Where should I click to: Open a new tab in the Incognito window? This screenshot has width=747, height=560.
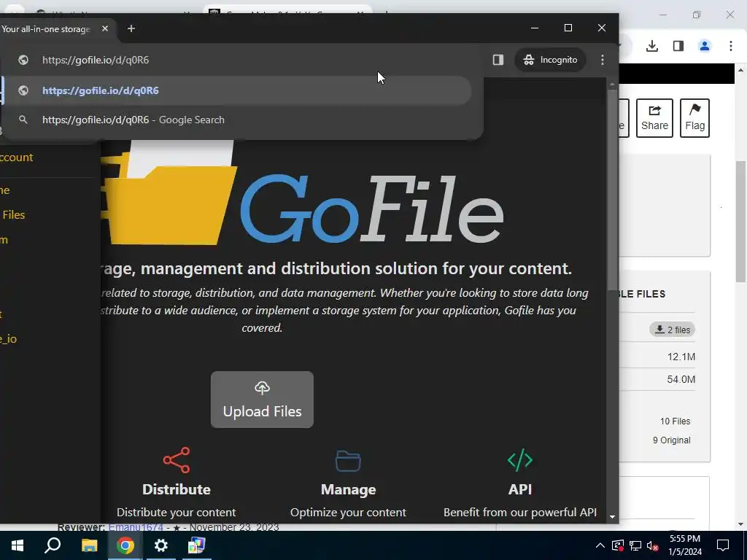131,28
